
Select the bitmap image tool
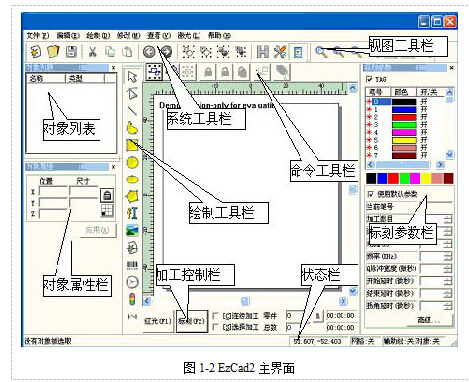click(132, 230)
